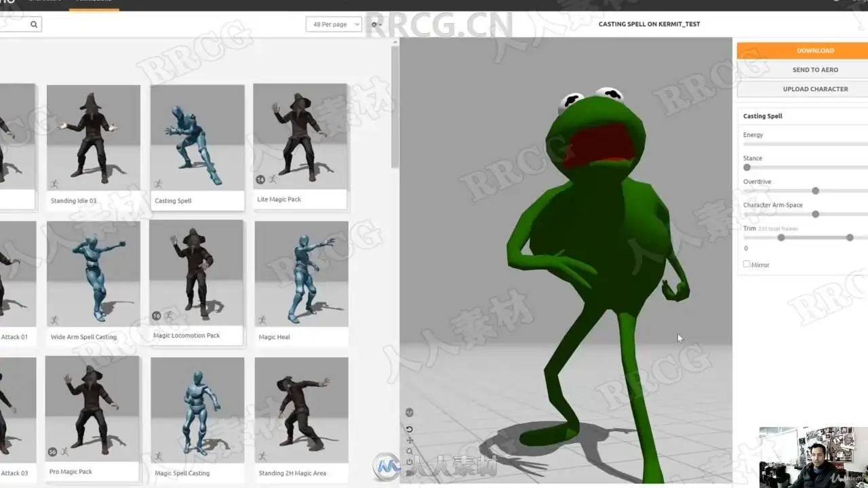
Task: Toggle skeleton view skull icon in viewport
Action: click(409, 413)
